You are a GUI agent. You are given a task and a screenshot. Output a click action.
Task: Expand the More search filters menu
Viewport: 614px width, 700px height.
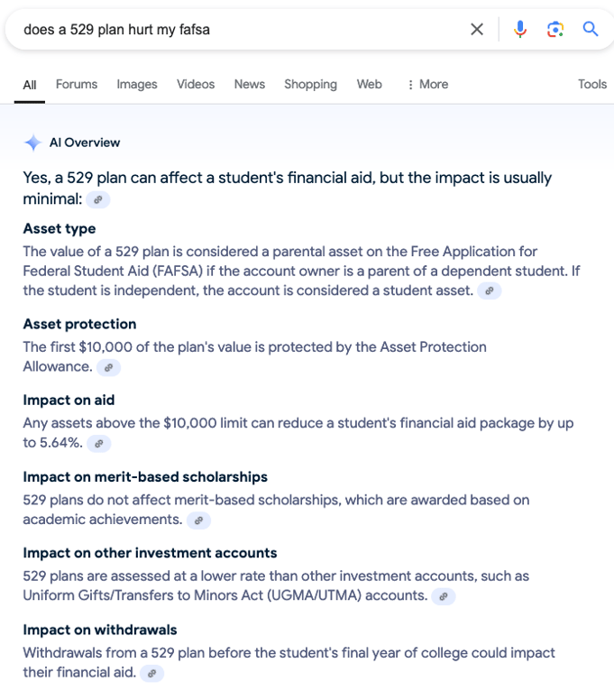[x=427, y=85]
